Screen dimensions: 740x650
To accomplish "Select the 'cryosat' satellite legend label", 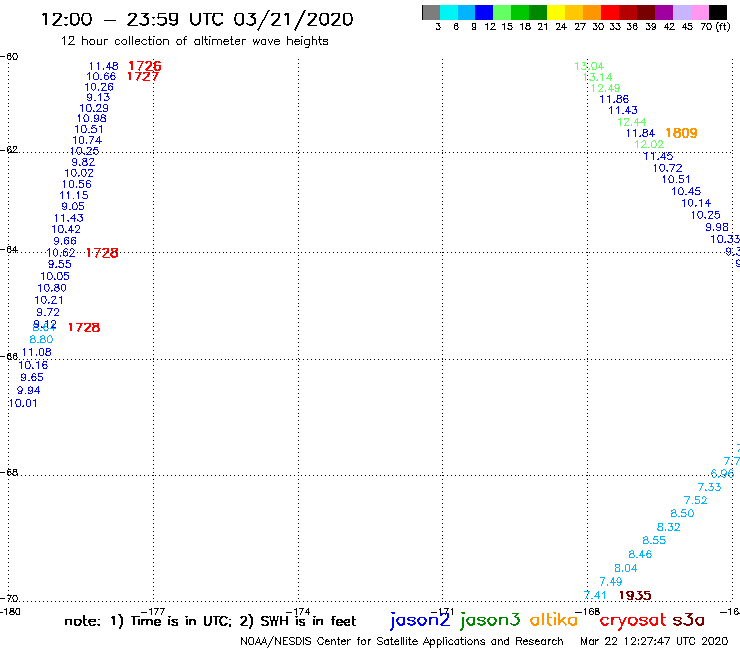I will pos(633,620).
